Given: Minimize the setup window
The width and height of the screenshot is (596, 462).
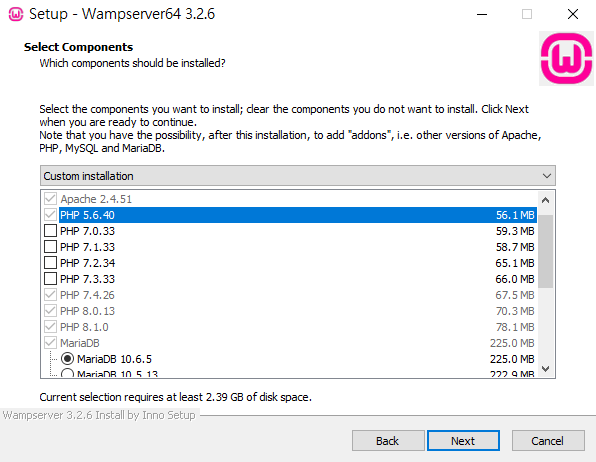Looking at the screenshot, I should point(482,14).
